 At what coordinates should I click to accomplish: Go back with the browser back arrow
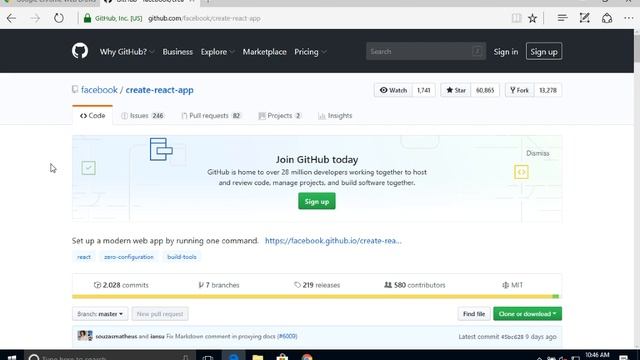pos(11,18)
